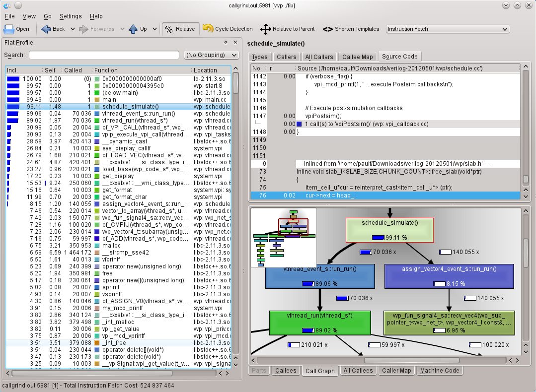Click the Relative to Parent icon
Viewport: 536px width, 392px height.
coord(266,29)
